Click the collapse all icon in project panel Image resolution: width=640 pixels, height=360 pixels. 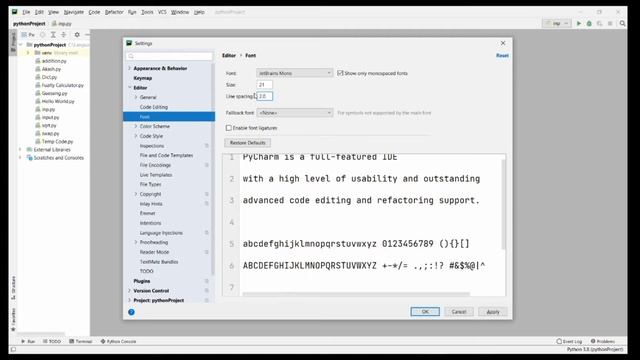click(x=64, y=35)
